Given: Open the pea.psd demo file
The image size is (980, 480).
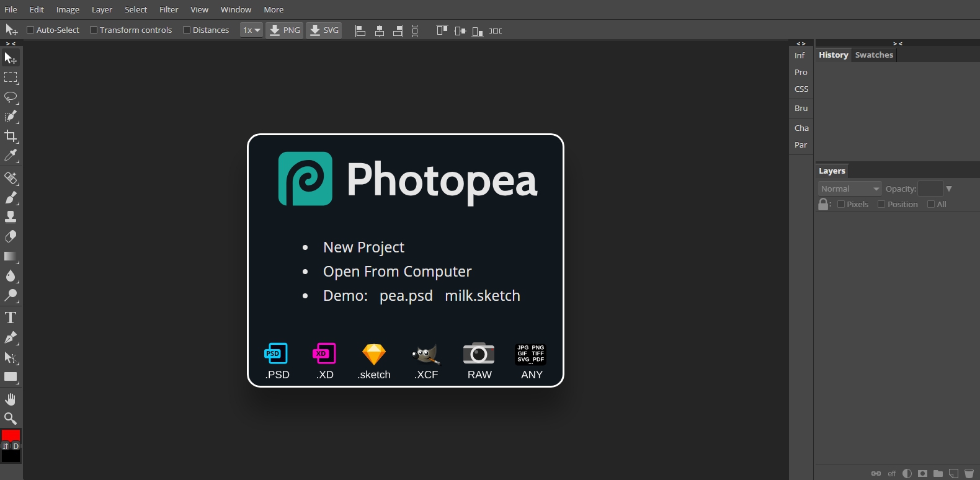Looking at the screenshot, I should click(x=406, y=296).
